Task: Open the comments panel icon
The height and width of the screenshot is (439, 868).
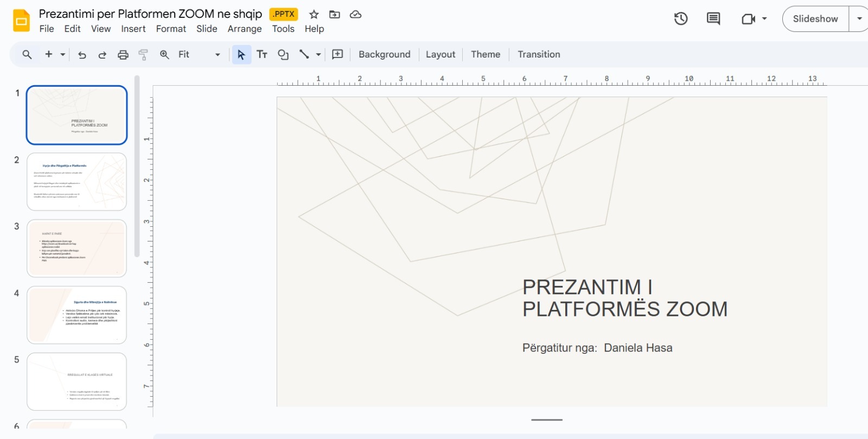Action: [x=713, y=19]
